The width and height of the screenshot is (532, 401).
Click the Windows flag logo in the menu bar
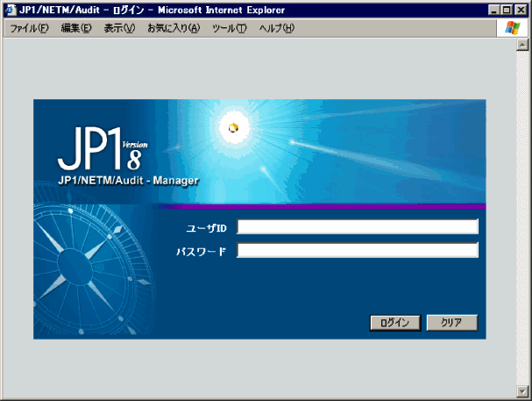click(x=513, y=28)
